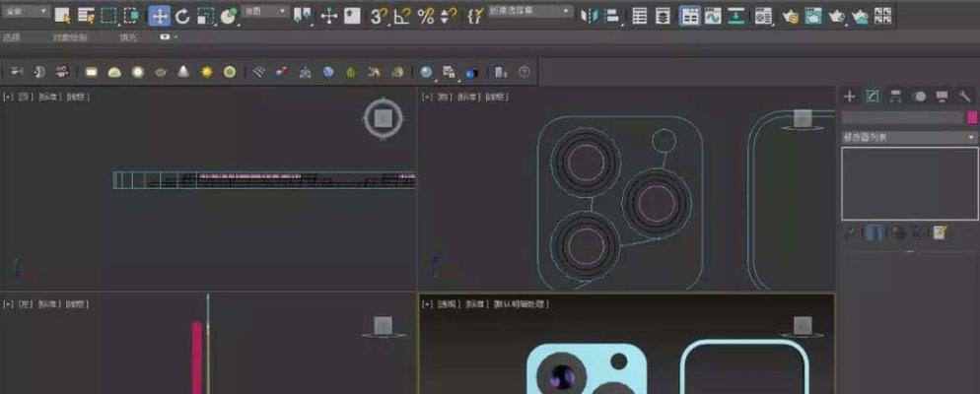980x394 pixels.
Task: Open Named Selection Sets dropdown
Action: click(x=530, y=11)
